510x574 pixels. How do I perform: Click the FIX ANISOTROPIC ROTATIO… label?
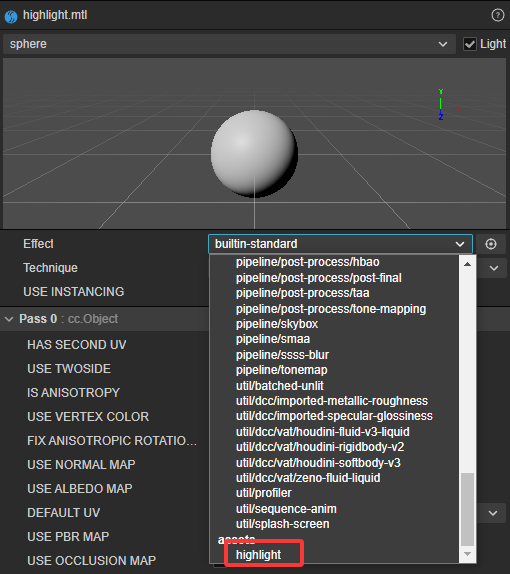(112, 441)
